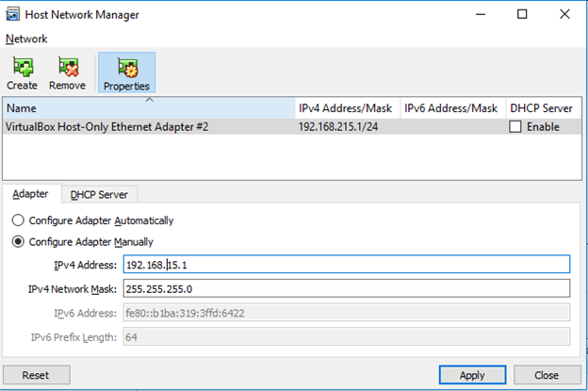588x391 pixels.
Task: Click the IPv4 Network Mask field
Action: (x=347, y=288)
